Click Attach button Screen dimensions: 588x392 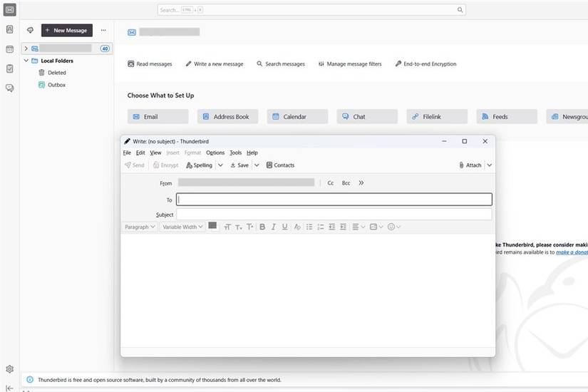point(470,165)
